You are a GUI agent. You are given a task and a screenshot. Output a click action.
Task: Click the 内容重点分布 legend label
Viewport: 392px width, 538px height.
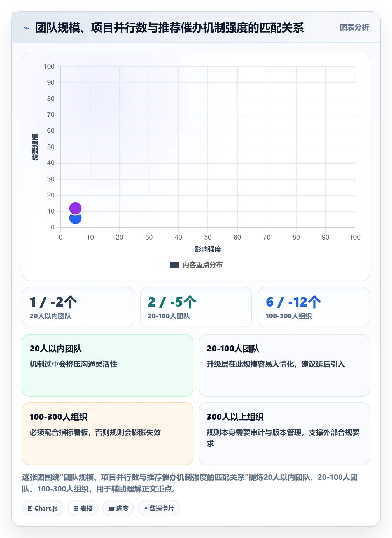(x=202, y=265)
